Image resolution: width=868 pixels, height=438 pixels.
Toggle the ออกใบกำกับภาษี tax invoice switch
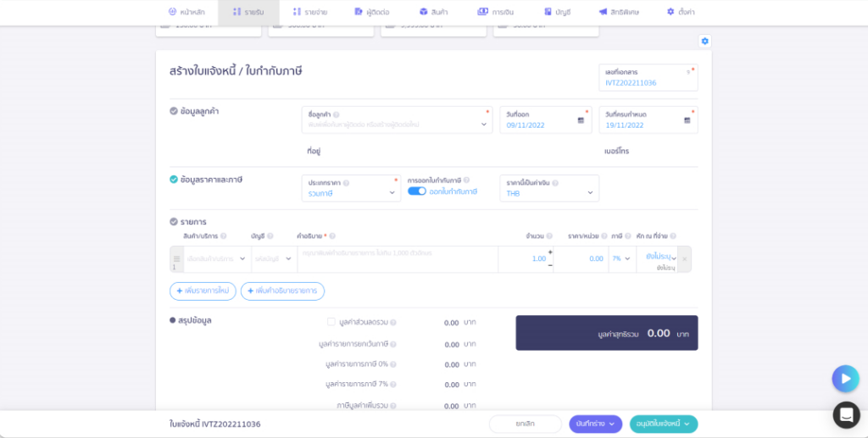point(417,191)
